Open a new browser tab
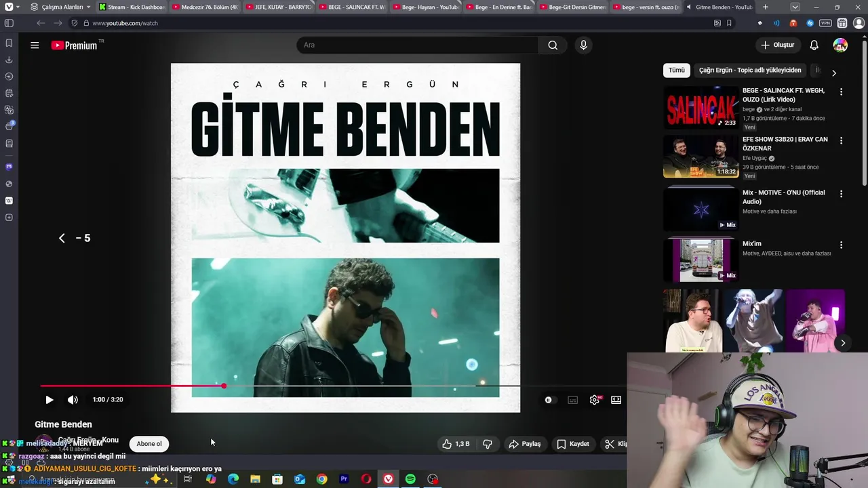This screenshot has width=868, height=488. click(766, 7)
